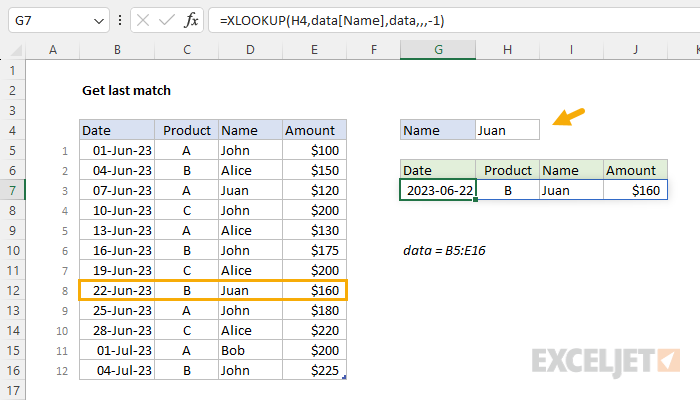This screenshot has height=400, width=700.
Task: Click the cell with 01-Jul-23 date
Action: (x=117, y=350)
